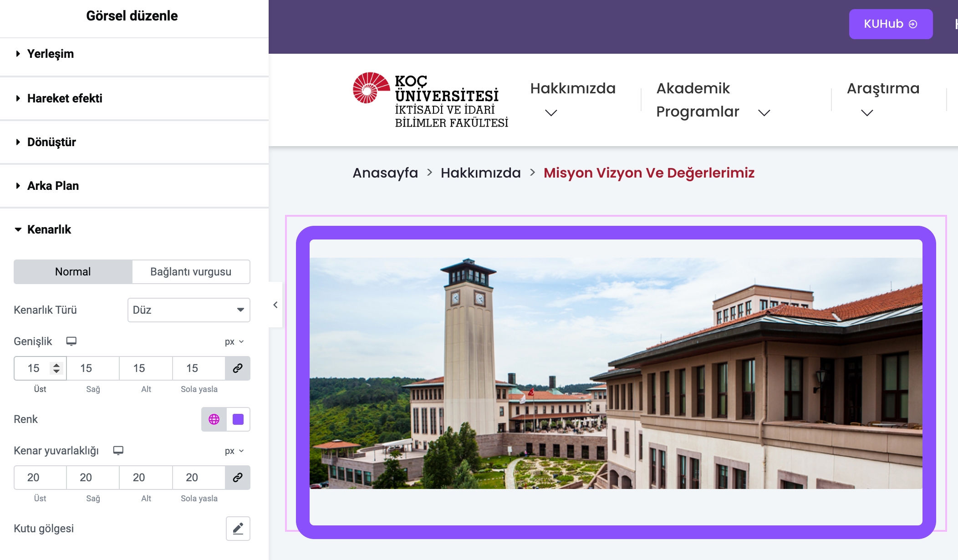Toggle linked values for border width

click(x=238, y=368)
